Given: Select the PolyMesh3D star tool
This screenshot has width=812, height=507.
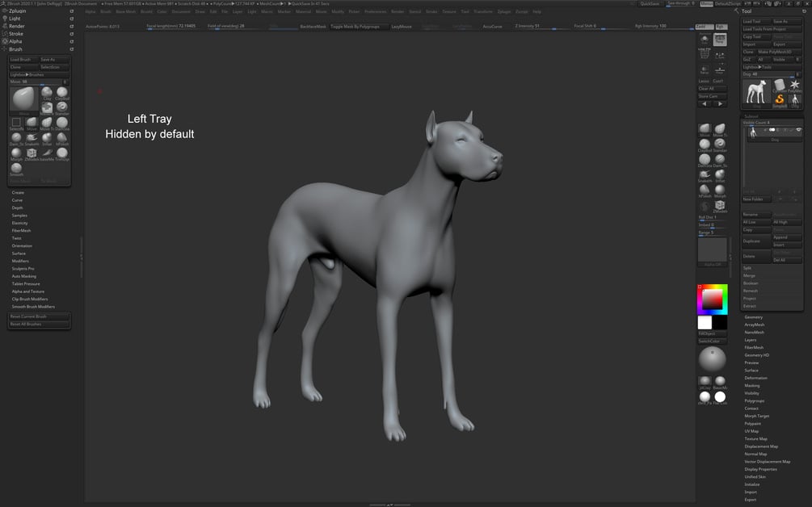Looking at the screenshot, I should (x=795, y=86).
